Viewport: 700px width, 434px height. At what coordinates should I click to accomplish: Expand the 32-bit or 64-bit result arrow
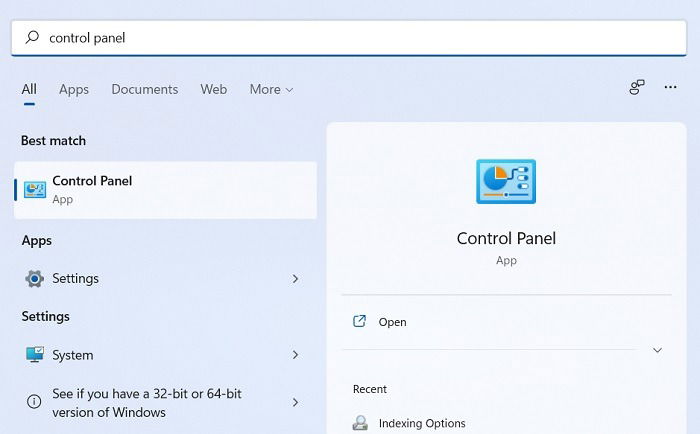click(295, 402)
